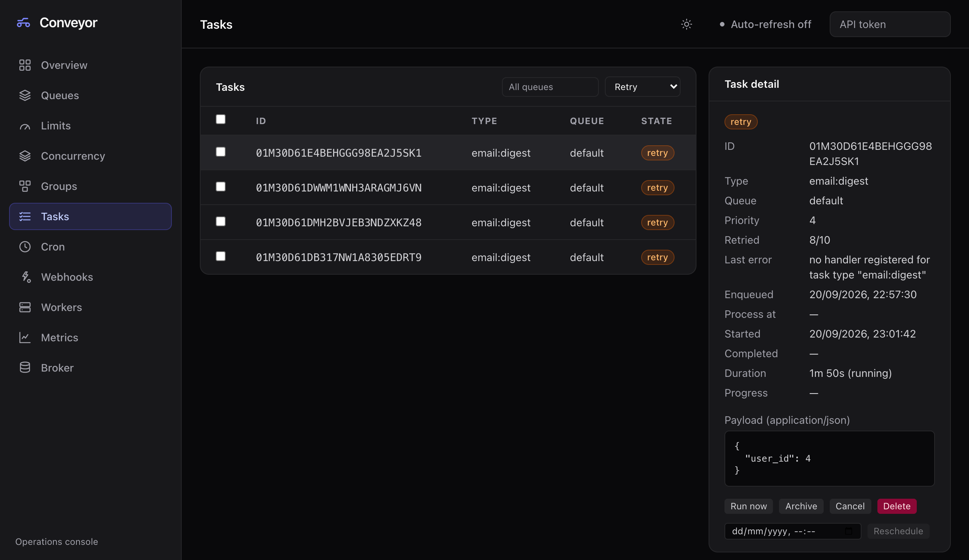Select task ID 01M30D61DMH2BVJEB3NDZXKZ48
The width and height of the screenshot is (969, 560).
pyautogui.click(x=339, y=222)
